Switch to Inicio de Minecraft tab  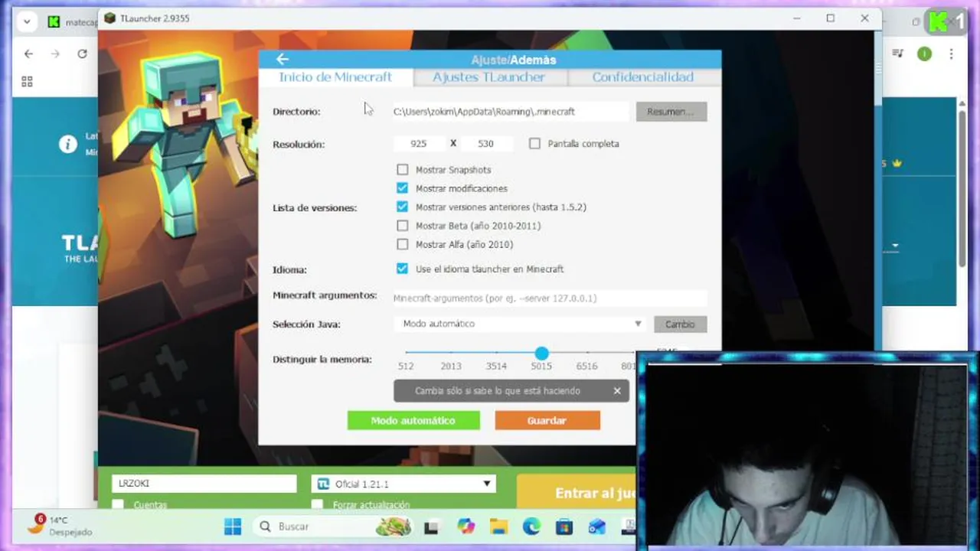point(335,77)
